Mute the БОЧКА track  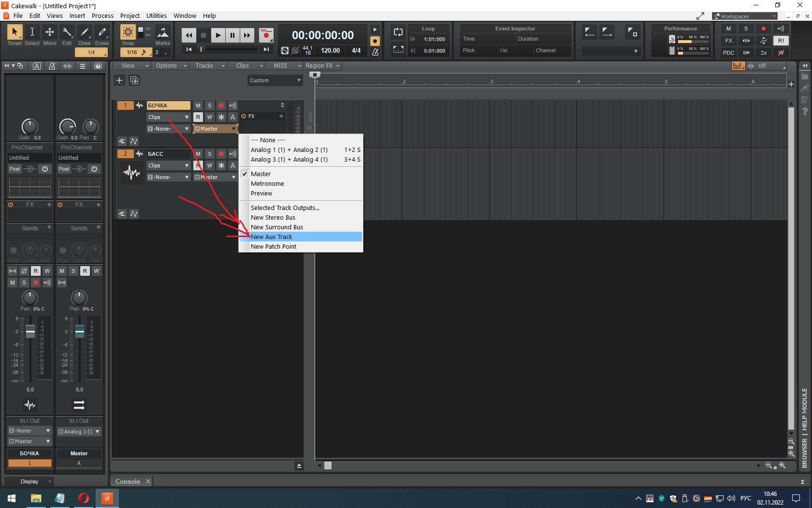pos(198,105)
